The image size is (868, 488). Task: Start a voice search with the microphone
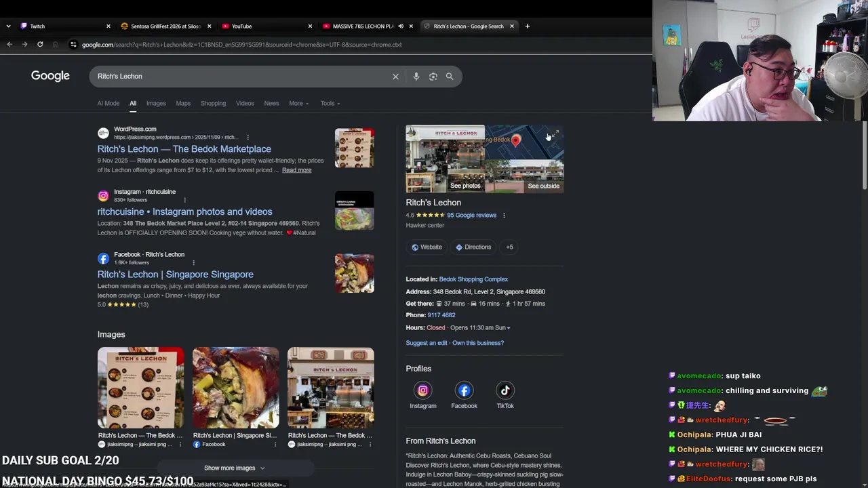coord(416,77)
